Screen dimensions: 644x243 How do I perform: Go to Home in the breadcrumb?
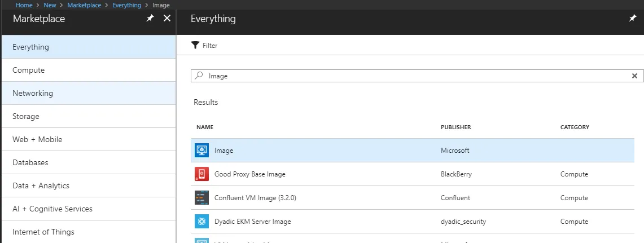point(24,5)
